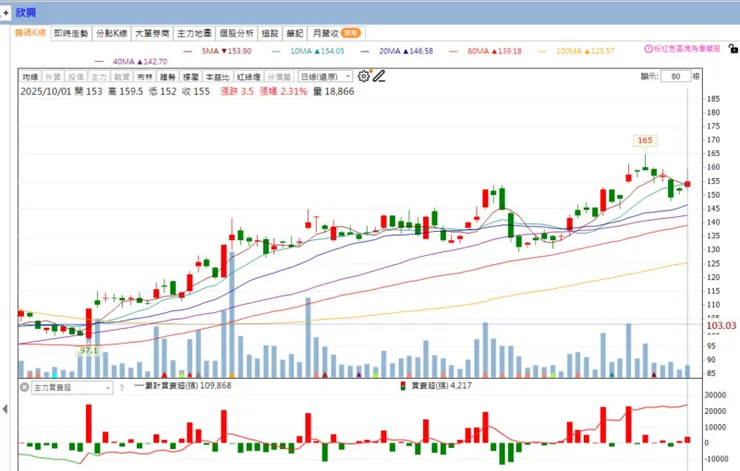
Task: Toggle the 撐壓 support-resistance overlay
Action: (x=191, y=76)
